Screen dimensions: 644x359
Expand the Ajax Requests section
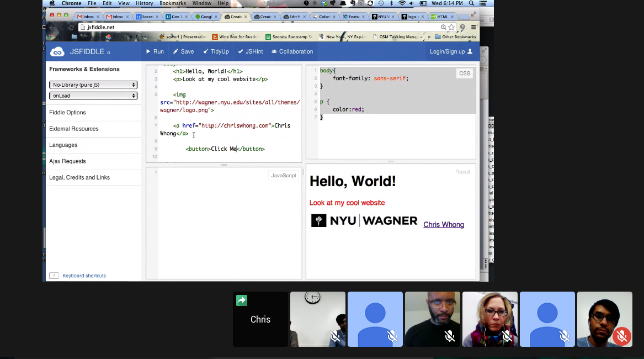(x=67, y=161)
